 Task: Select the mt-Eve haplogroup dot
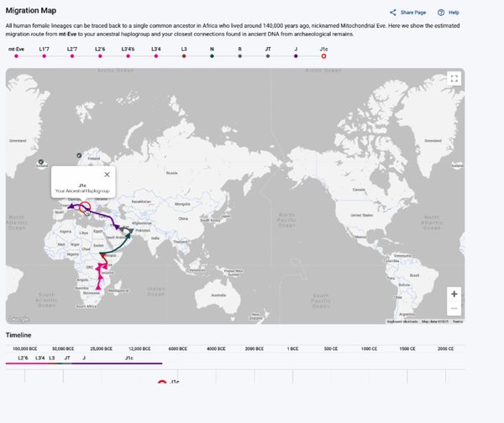click(x=16, y=57)
